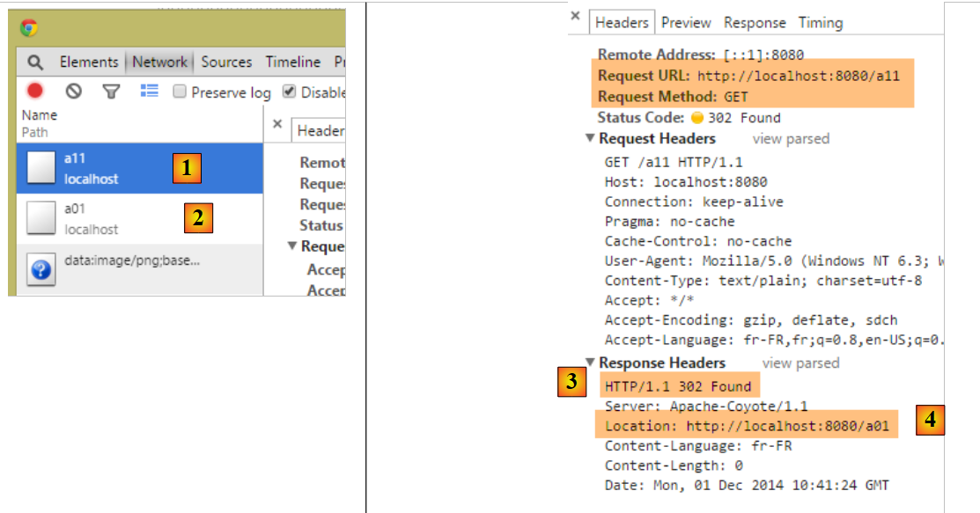Select the data:image/png request icon
This screenshot has height=513, width=980.
click(x=41, y=269)
